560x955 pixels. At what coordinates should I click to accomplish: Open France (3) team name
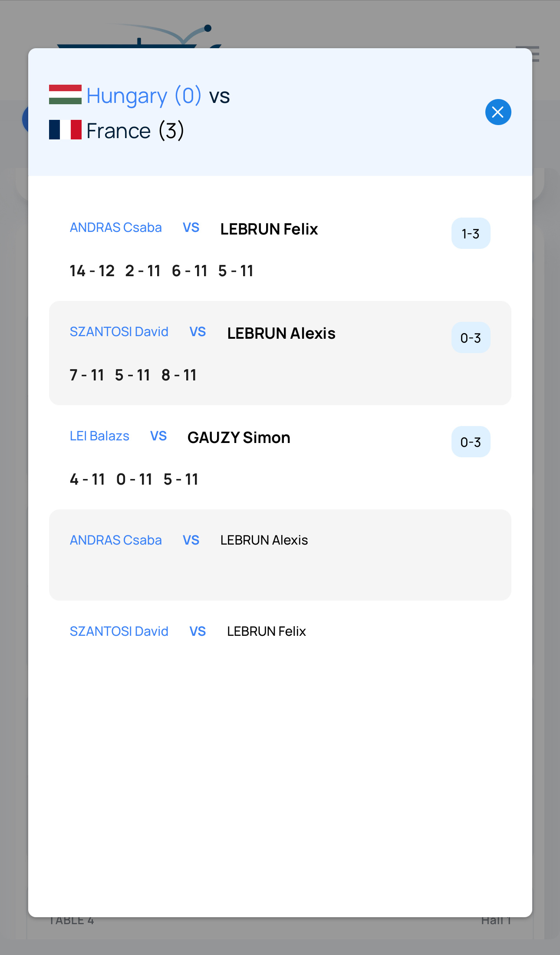135,130
